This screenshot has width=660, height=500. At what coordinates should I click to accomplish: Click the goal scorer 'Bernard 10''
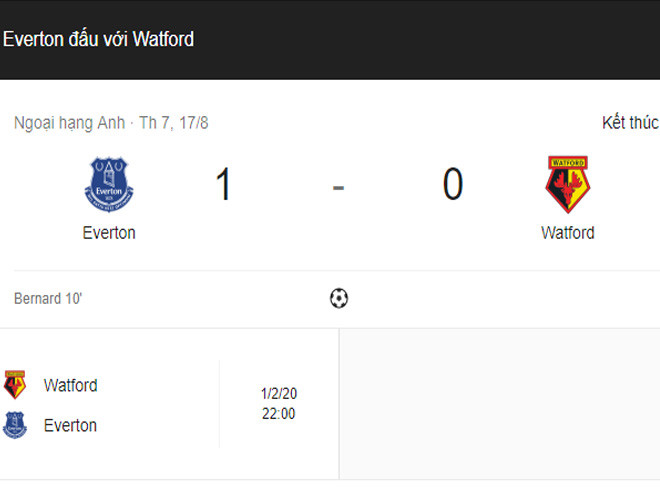[48, 299]
